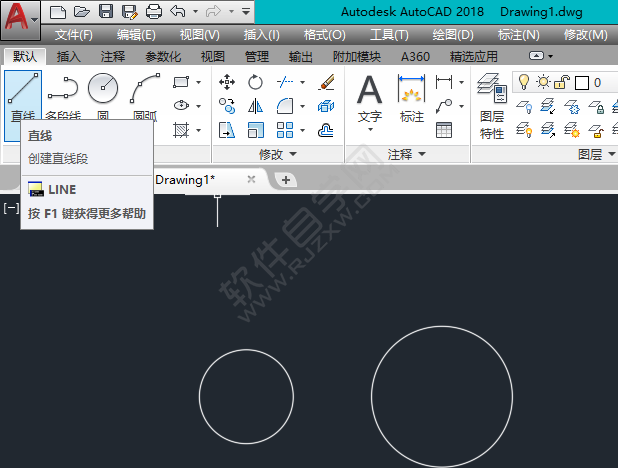Viewport: 618px width, 468px height.
Task: Activate the Copy tool
Action: pyautogui.click(x=227, y=106)
